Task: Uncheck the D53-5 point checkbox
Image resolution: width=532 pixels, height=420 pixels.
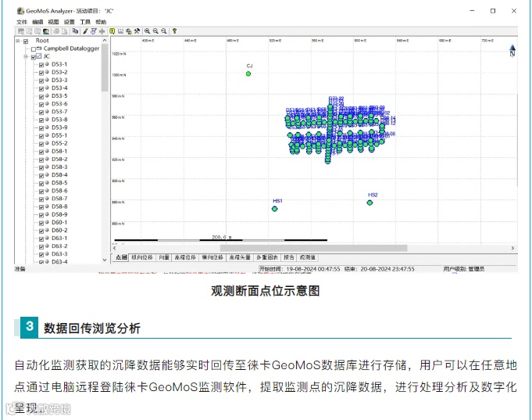Action: click(x=41, y=96)
